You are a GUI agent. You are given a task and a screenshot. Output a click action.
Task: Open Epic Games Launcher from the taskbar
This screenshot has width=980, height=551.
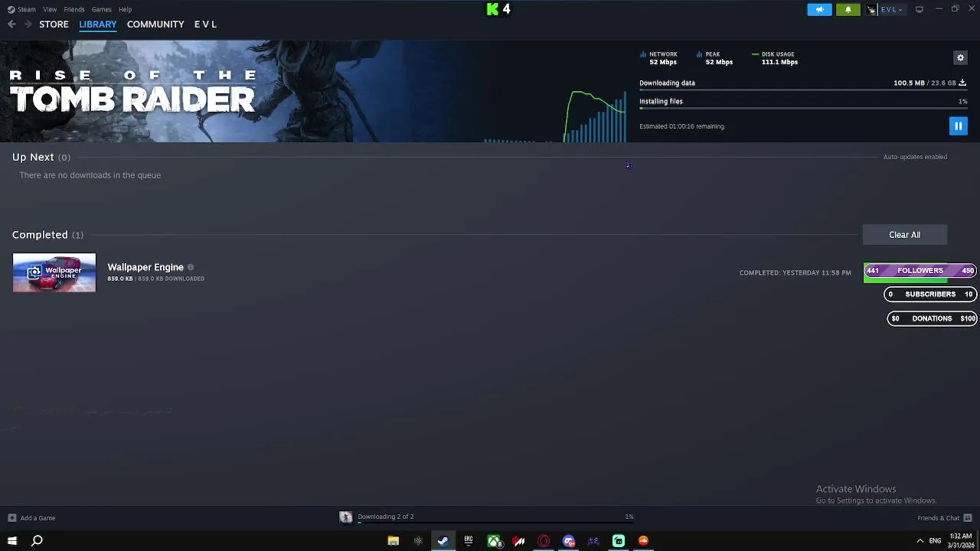tap(469, 541)
